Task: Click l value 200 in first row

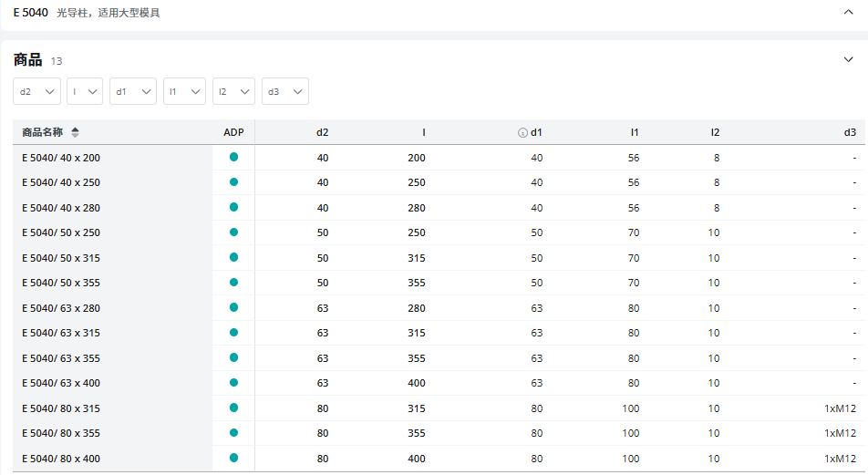Action: 417,158
